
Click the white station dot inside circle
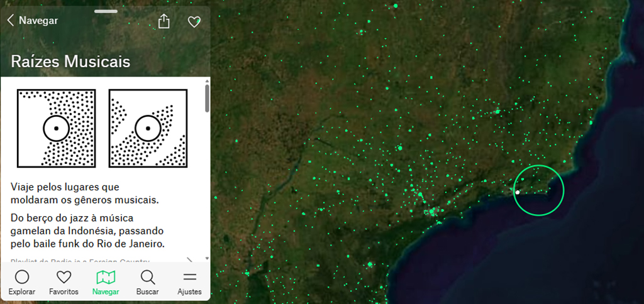pyautogui.click(x=517, y=192)
